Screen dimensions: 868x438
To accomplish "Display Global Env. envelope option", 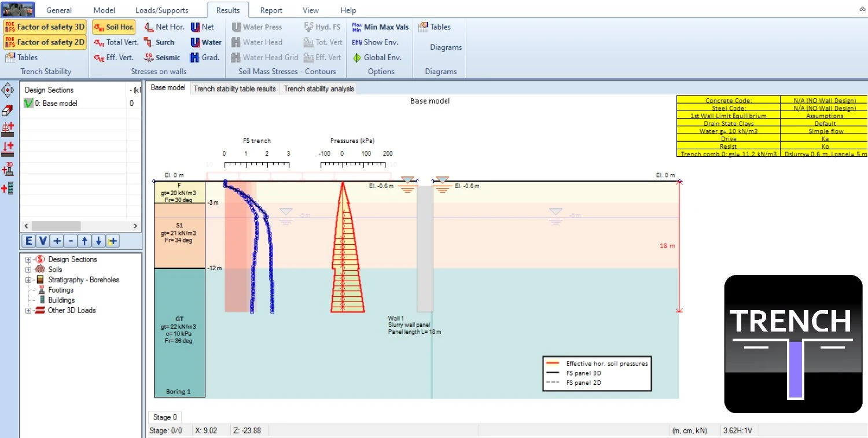I will [377, 57].
